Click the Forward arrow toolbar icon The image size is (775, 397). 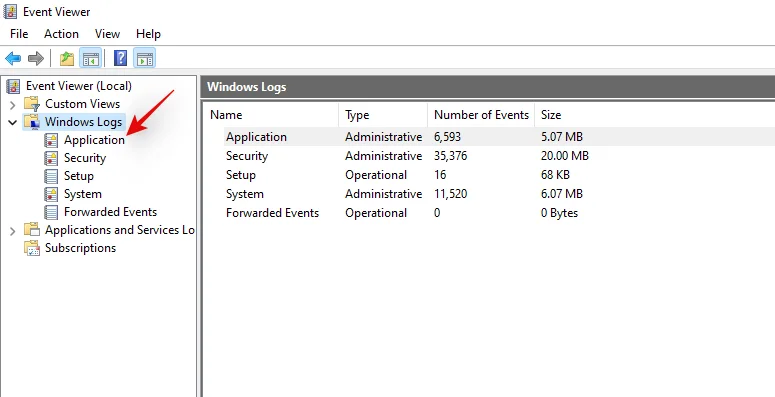[x=36, y=59]
